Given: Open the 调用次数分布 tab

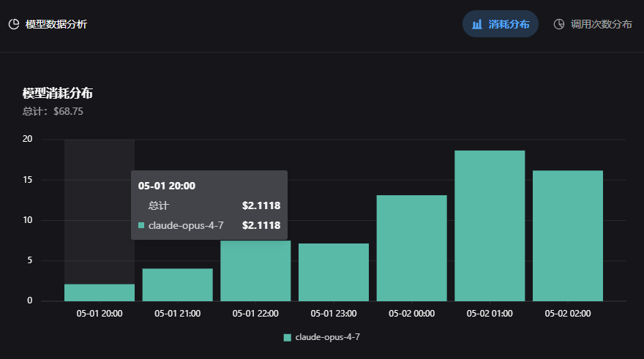Looking at the screenshot, I should 593,24.
